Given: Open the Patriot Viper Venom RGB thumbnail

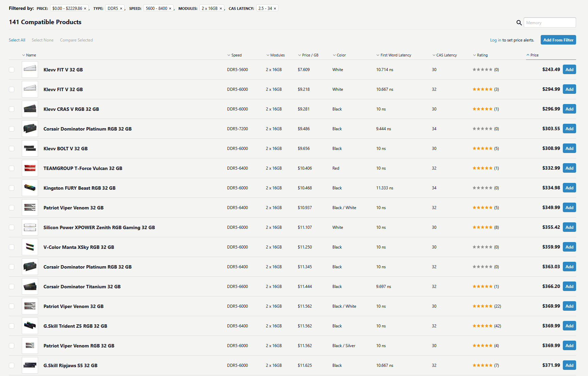Looking at the screenshot, I should (30, 346).
